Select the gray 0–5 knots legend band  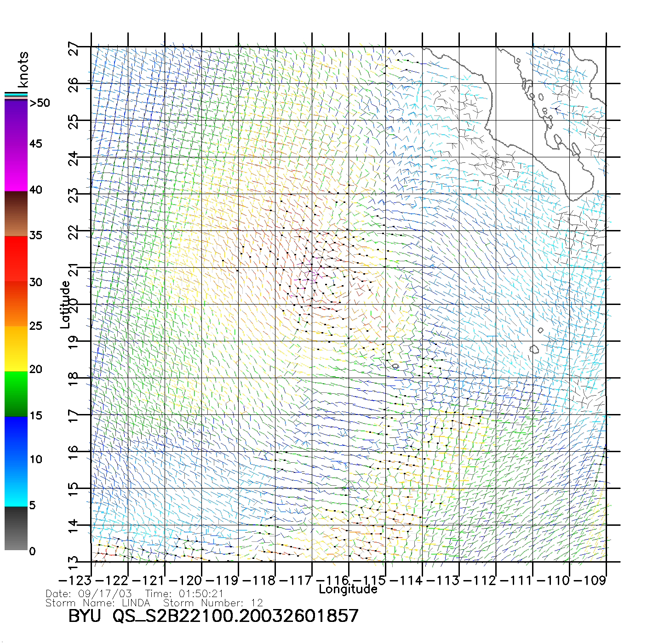click(16, 528)
